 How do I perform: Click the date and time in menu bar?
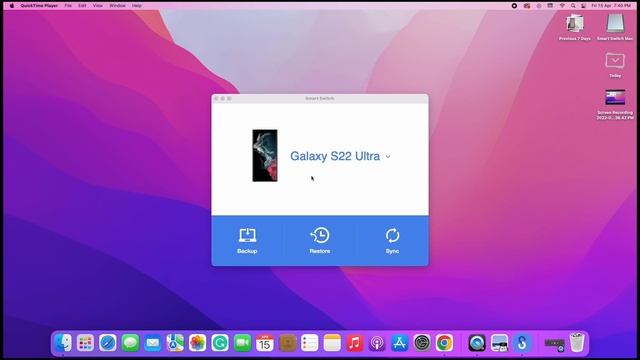[x=611, y=6]
